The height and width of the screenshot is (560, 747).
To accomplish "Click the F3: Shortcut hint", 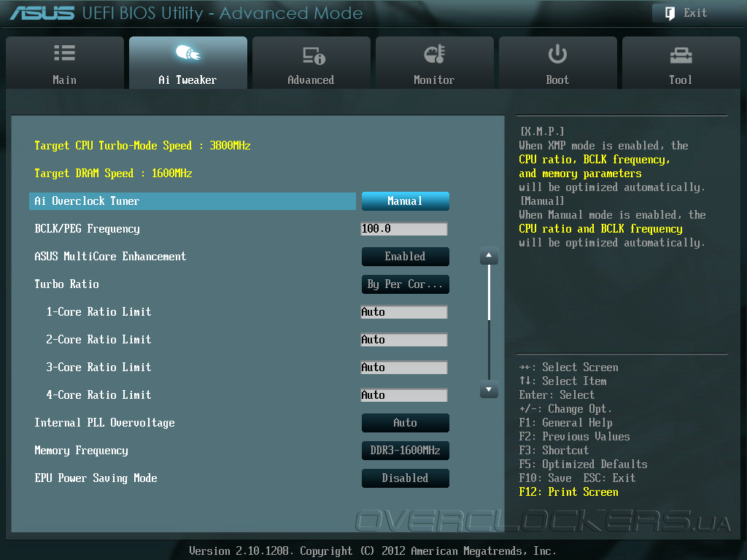I will [x=554, y=451].
